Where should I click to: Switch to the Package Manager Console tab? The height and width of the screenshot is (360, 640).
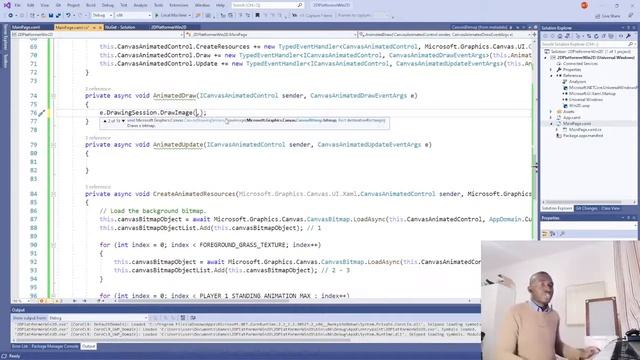[x=55, y=346]
